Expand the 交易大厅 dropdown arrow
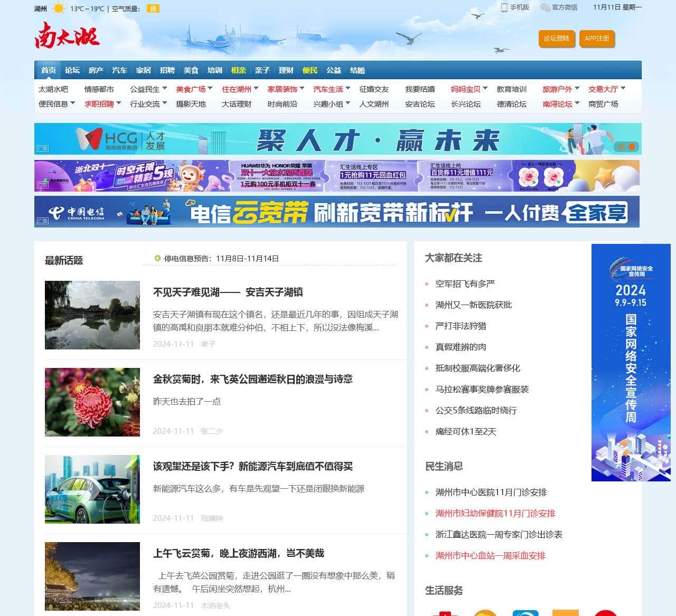676x616 pixels. click(x=623, y=88)
